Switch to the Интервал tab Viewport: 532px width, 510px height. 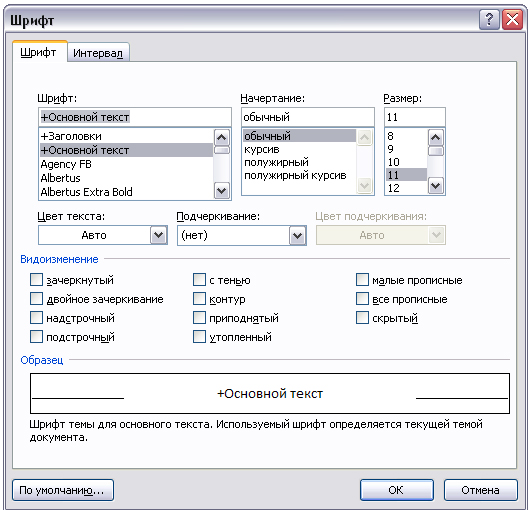(x=98, y=53)
